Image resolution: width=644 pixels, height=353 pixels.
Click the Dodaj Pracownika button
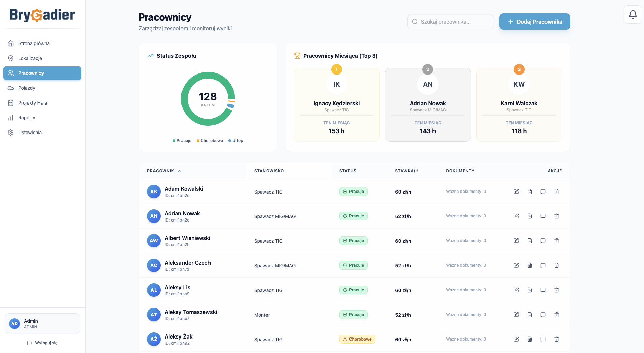[535, 22]
